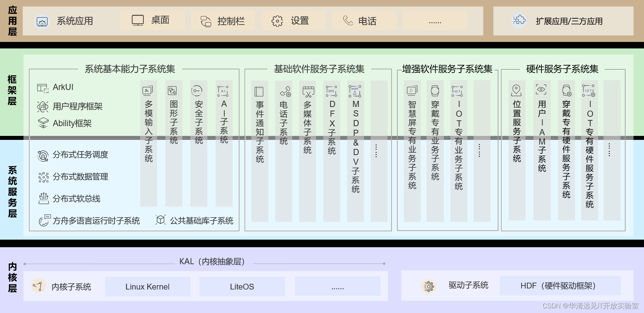This screenshot has height=313, width=644.
Task: Click the ellipsis box after 电话
Action: click(x=435, y=21)
